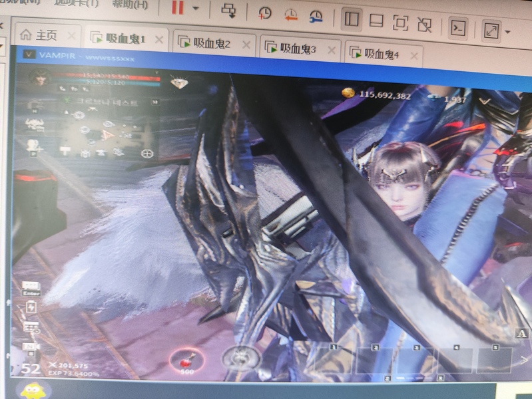The image size is (532, 399).
Task: Switch to the 主页 tab
Action: point(47,35)
